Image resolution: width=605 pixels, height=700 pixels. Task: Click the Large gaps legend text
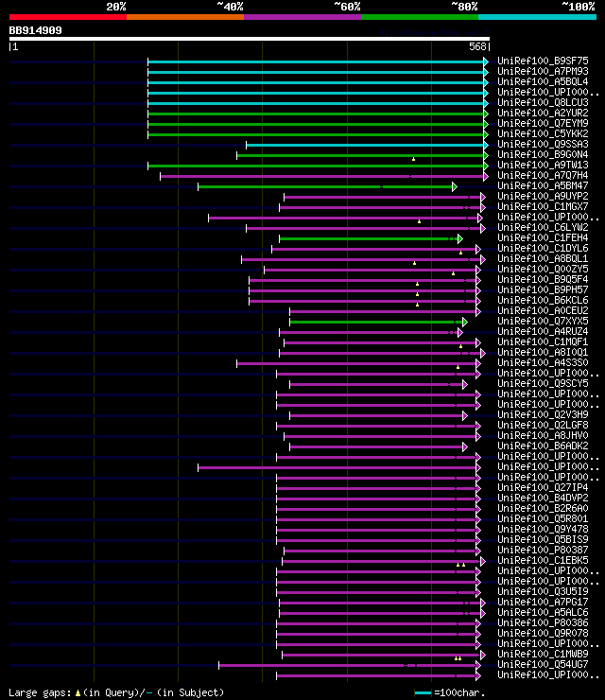[x=116, y=693]
